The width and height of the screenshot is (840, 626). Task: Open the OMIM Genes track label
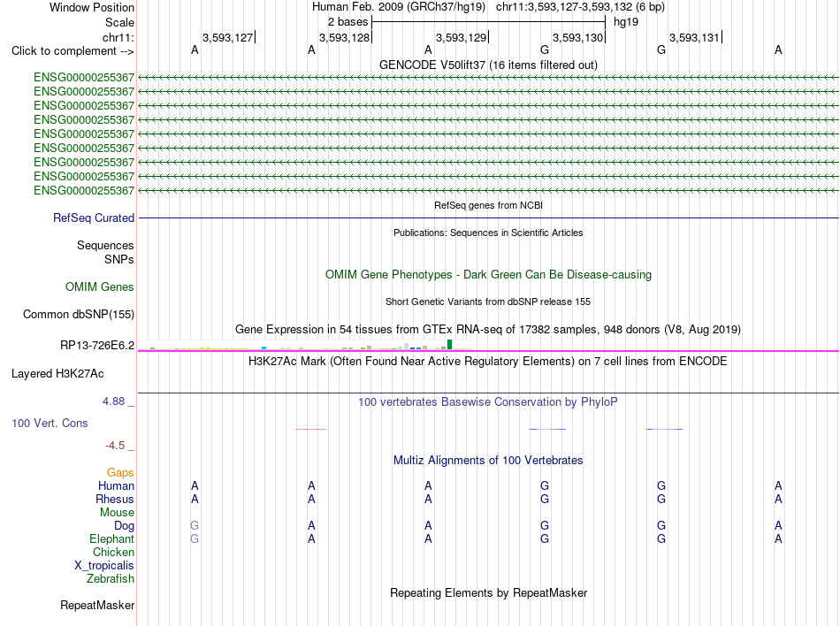pos(99,287)
